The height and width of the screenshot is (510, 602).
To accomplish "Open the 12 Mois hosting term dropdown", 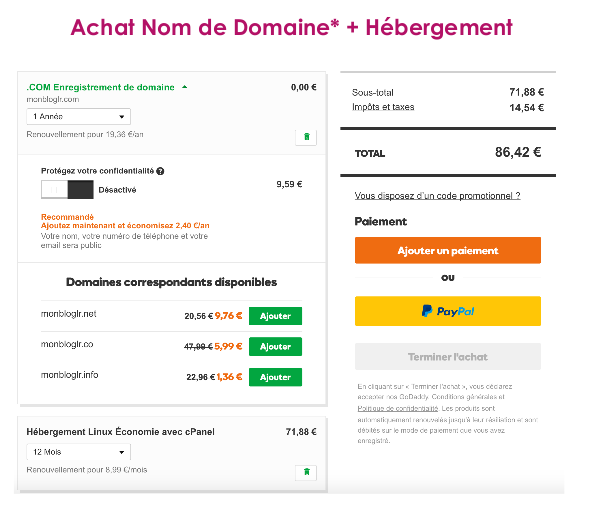I will pos(78,452).
